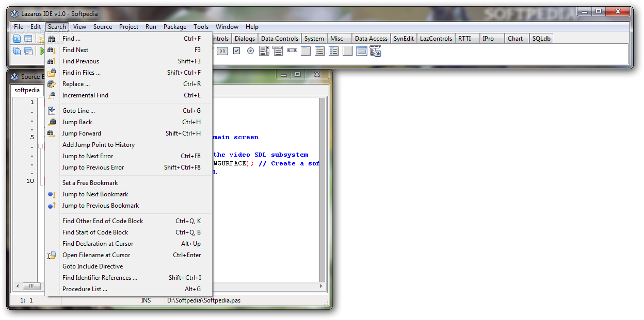The image size is (644, 320).
Task: Choose Find Declaration at Cursor
Action: [128, 244]
